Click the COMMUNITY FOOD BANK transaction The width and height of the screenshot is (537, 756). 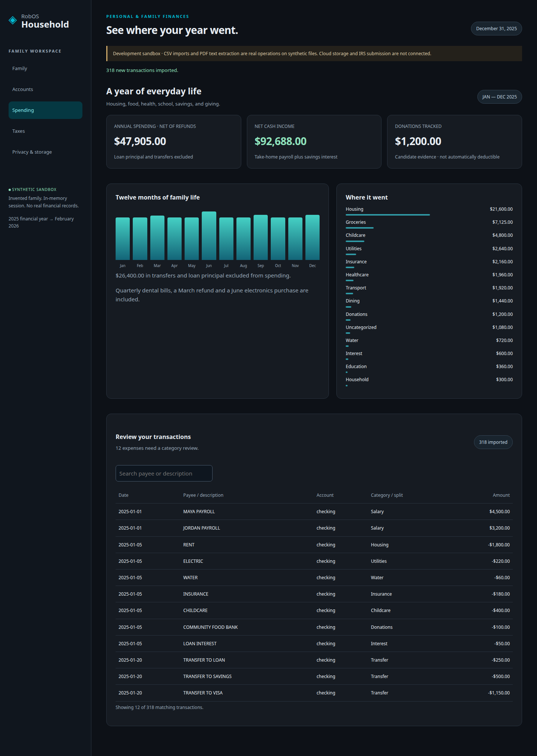click(x=314, y=627)
